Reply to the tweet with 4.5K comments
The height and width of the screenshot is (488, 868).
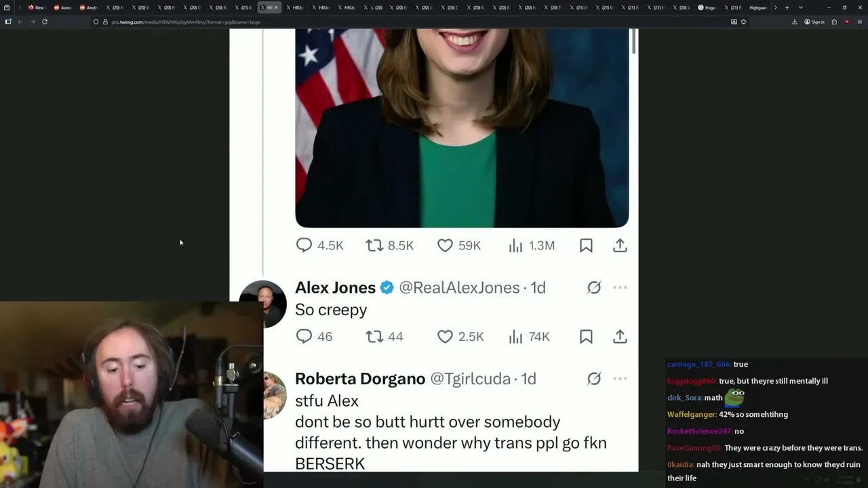pos(320,245)
